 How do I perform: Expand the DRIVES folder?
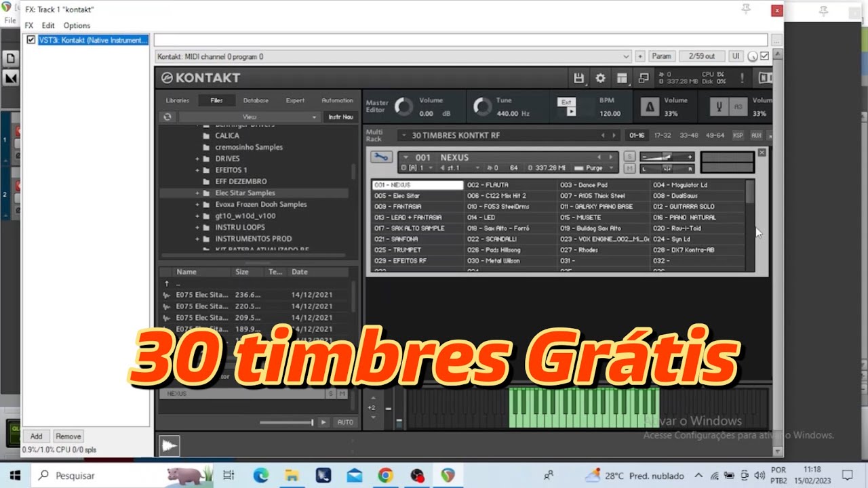coord(197,159)
